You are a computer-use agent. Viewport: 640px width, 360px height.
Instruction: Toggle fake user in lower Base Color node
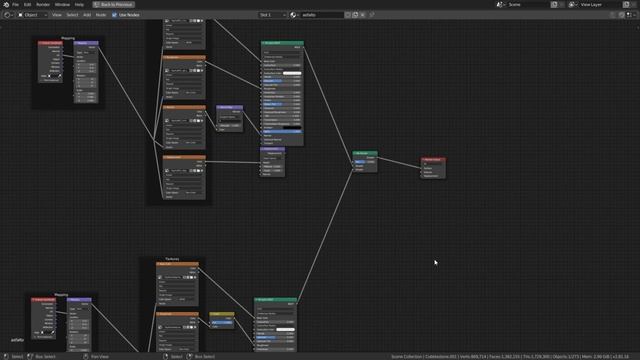(x=184, y=278)
